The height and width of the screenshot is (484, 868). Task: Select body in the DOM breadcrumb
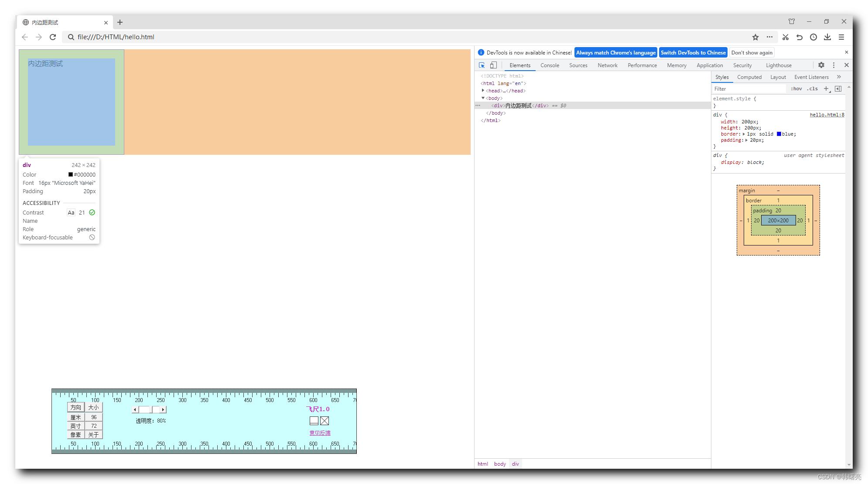pyautogui.click(x=500, y=464)
